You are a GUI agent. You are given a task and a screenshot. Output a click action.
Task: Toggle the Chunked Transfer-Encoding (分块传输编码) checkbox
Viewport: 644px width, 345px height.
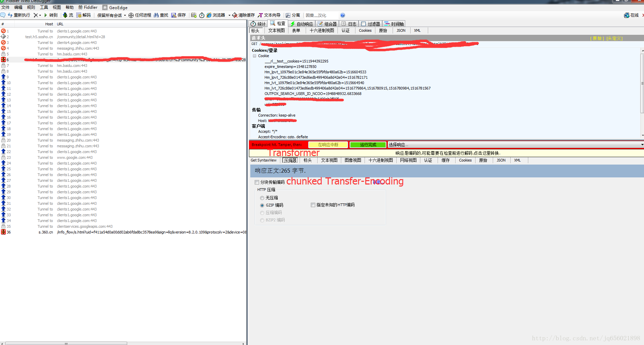pos(257,182)
